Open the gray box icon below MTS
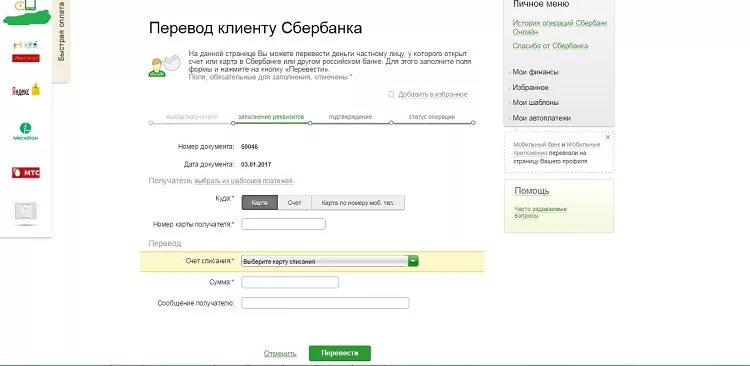The image size is (750, 366). tap(25, 211)
